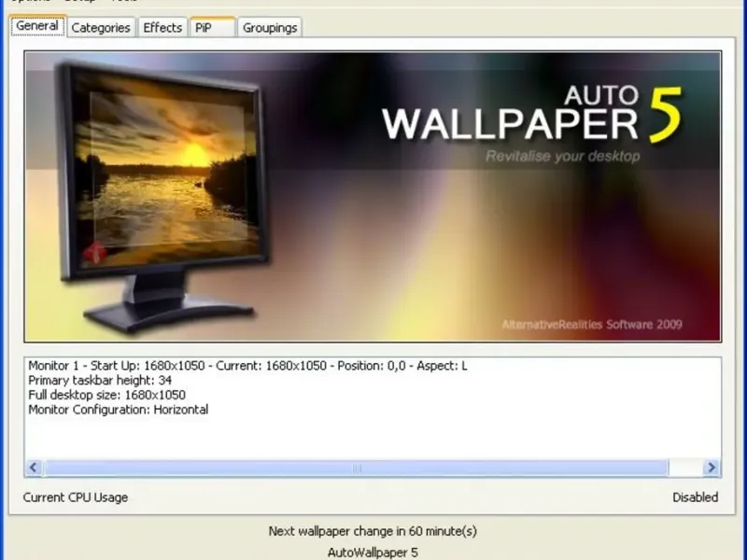Viewport: 747px width, 560px height.
Task: Select the 'Full desktop size: 1680x1050' line
Action: pos(106,395)
